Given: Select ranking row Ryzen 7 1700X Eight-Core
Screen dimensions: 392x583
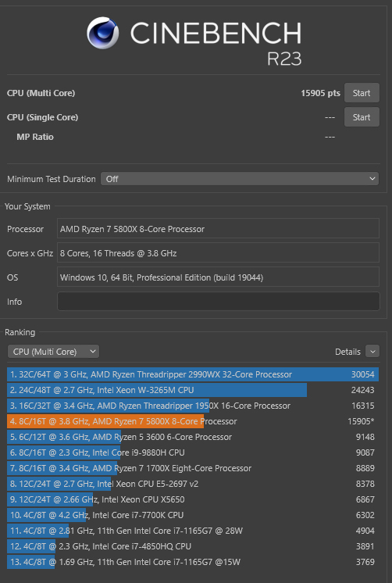Looking at the screenshot, I should point(193,468).
